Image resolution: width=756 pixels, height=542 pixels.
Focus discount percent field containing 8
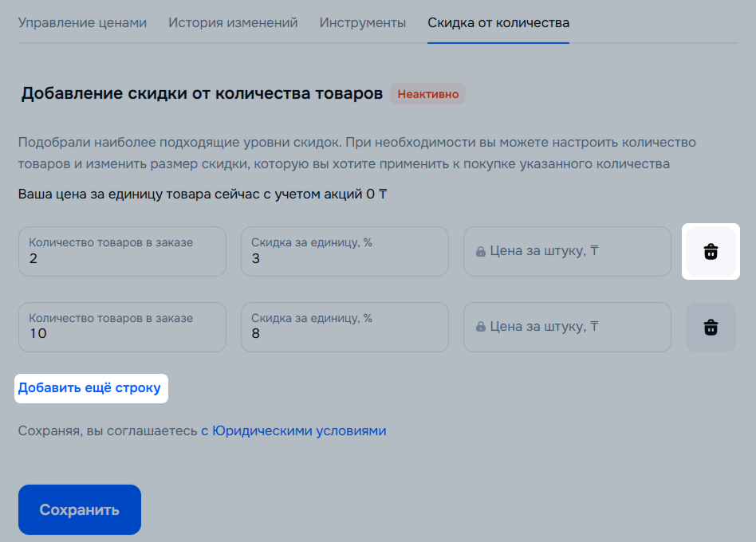[345, 327]
